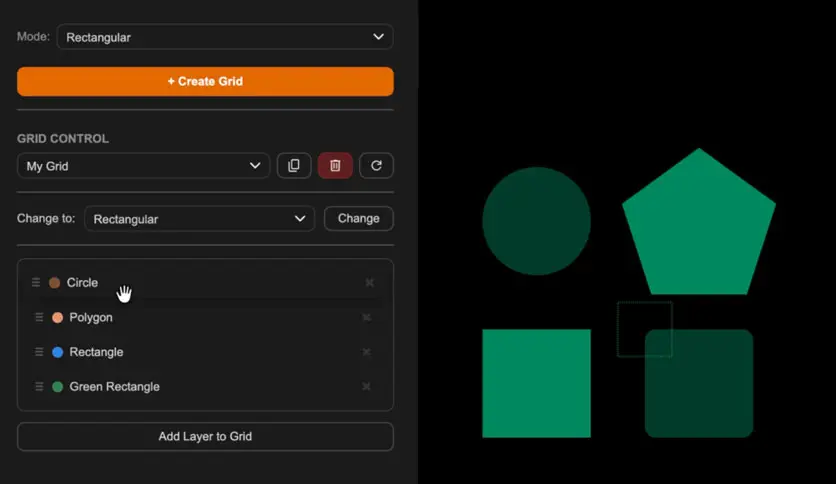836x484 pixels.
Task: Click the bright green square on canvas
Action: point(536,383)
